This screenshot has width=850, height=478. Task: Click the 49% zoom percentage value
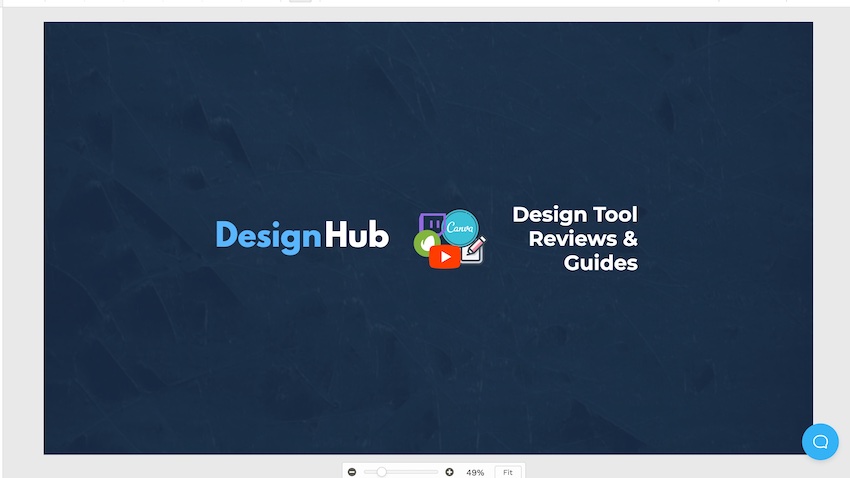[x=475, y=473]
